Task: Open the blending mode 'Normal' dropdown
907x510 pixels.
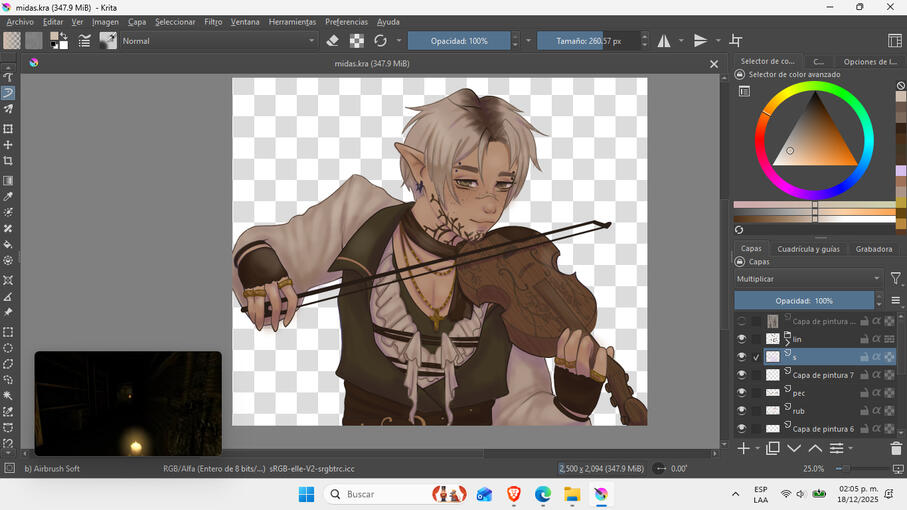Action: pyautogui.click(x=218, y=40)
